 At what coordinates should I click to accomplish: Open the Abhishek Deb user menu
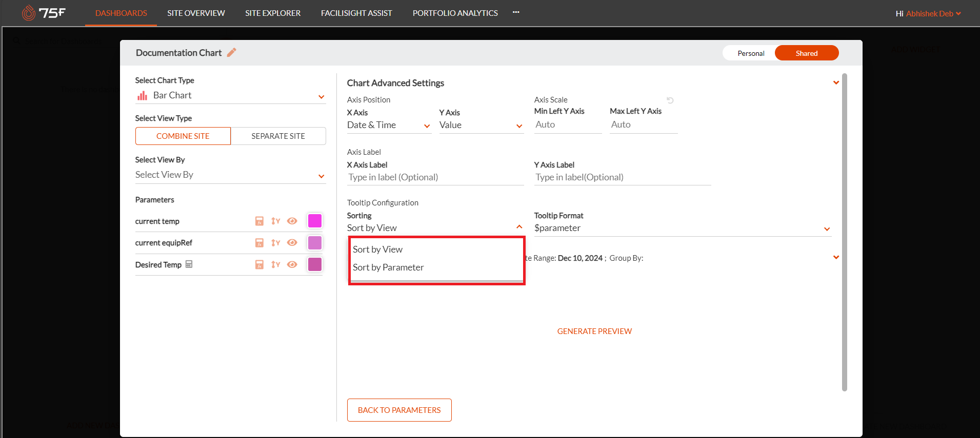(x=929, y=14)
